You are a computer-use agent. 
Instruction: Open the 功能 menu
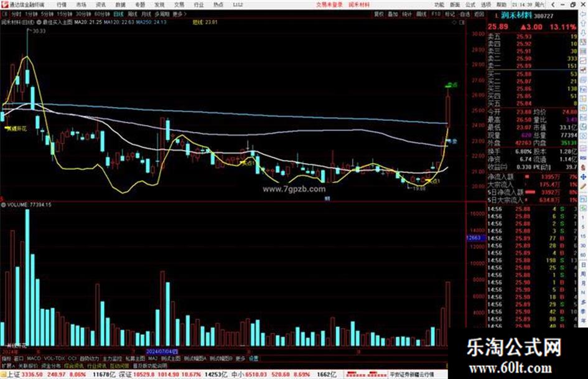[x=439, y=4]
